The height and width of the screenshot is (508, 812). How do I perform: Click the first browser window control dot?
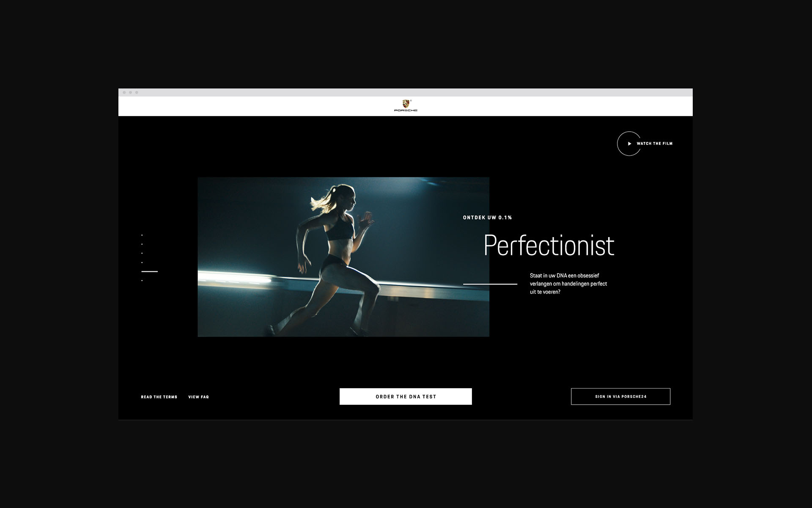[124, 92]
